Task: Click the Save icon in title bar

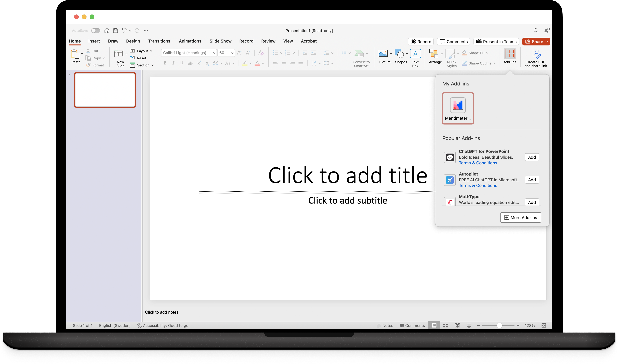Action: (x=115, y=31)
